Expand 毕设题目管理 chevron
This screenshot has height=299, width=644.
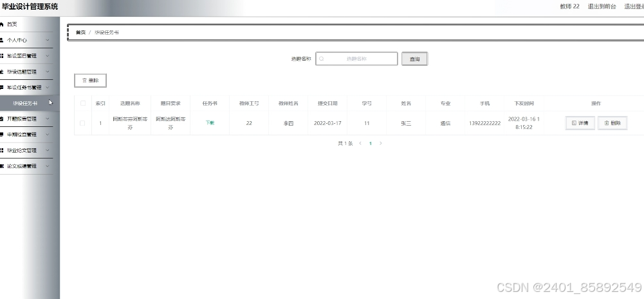[48, 56]
